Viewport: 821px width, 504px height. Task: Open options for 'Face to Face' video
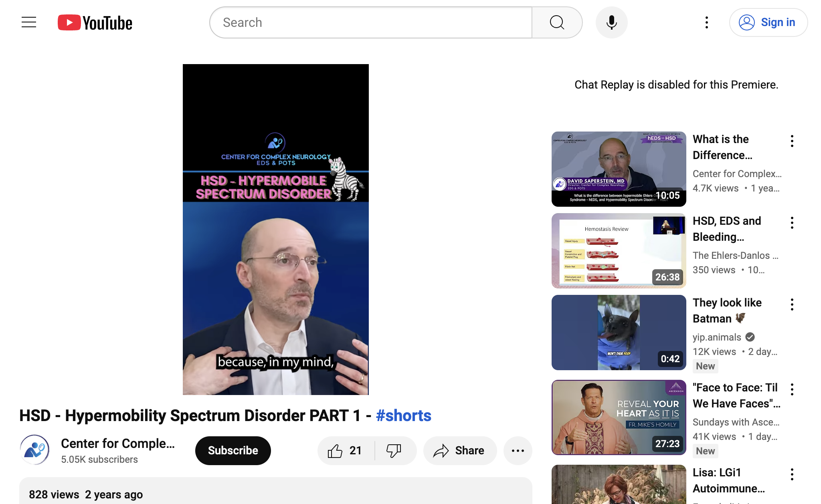(x=792, y=389)
